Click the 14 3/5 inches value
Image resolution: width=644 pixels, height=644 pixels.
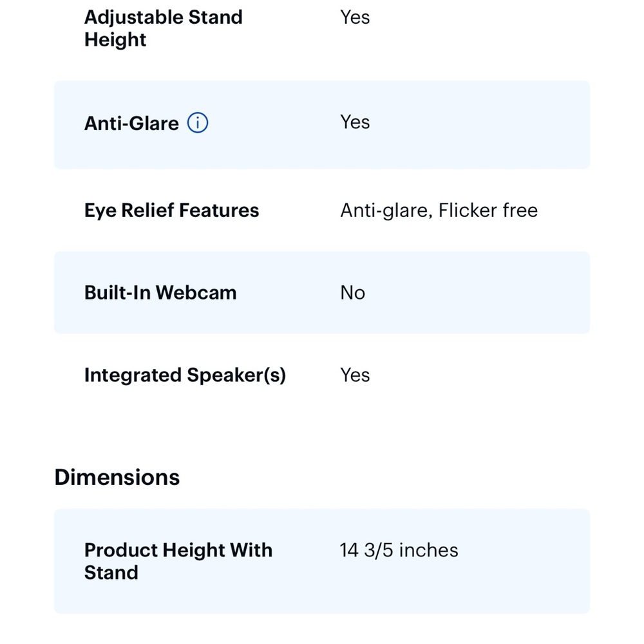coord(399,551)
